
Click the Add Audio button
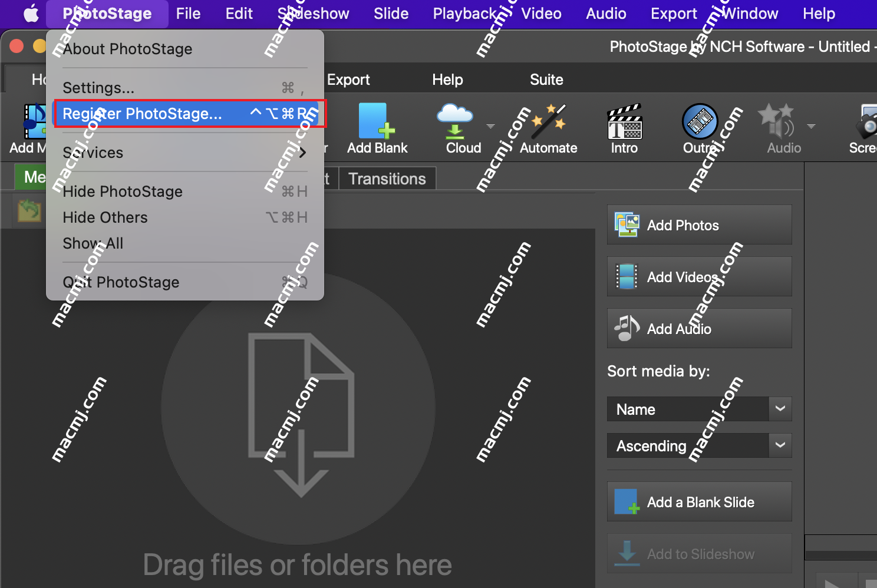tap(699, 328)
